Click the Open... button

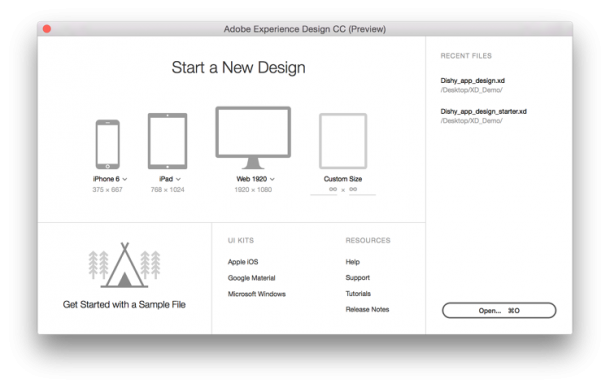(499, 311)
